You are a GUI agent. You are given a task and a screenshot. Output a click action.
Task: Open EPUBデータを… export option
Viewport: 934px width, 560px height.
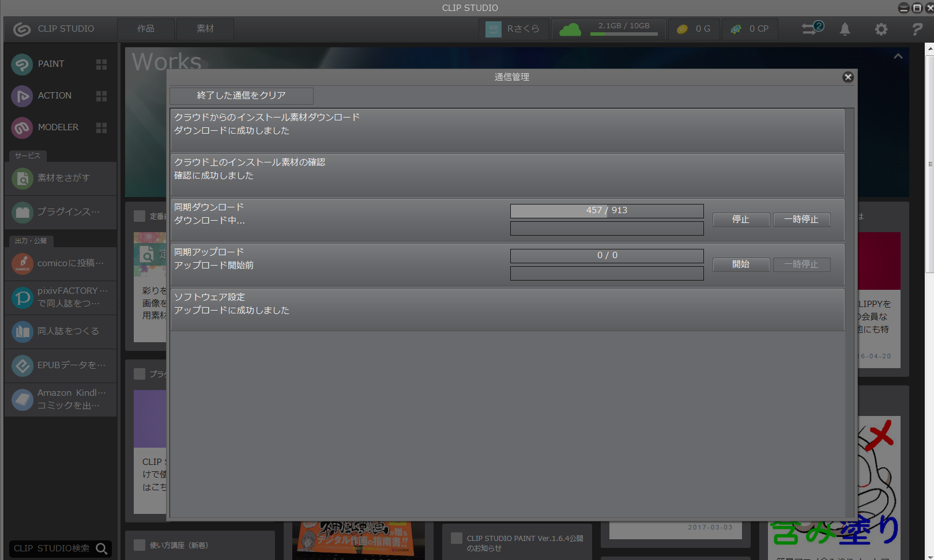coord(61,366)
